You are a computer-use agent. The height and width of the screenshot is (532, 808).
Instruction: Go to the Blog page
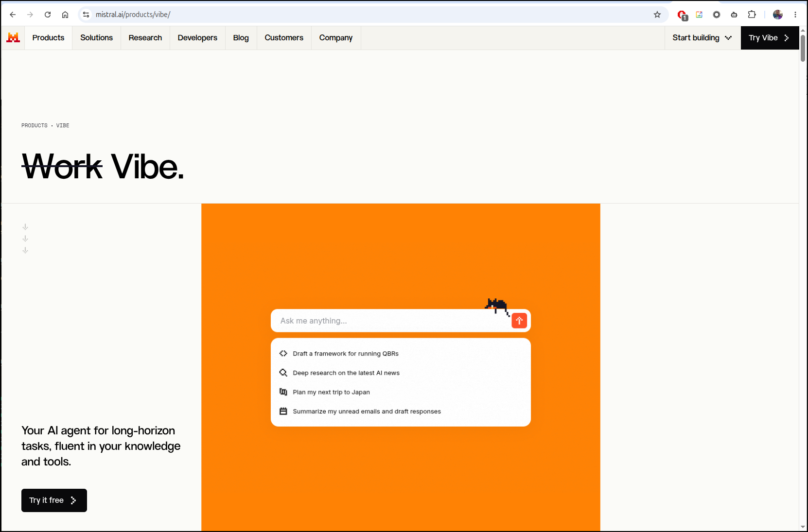241,38
